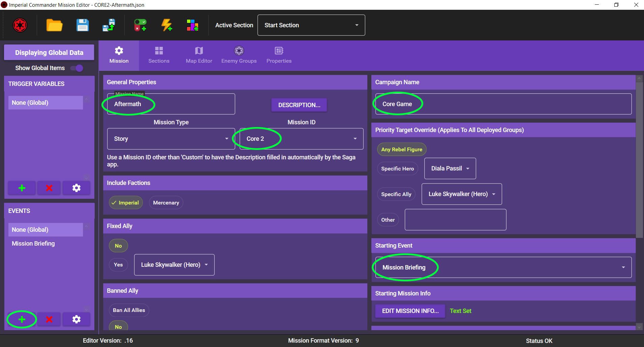Click the Imperial logo icon in toolbar
Image resolution: width=644 pixels, height=347 pixels.
pos(20,25)
